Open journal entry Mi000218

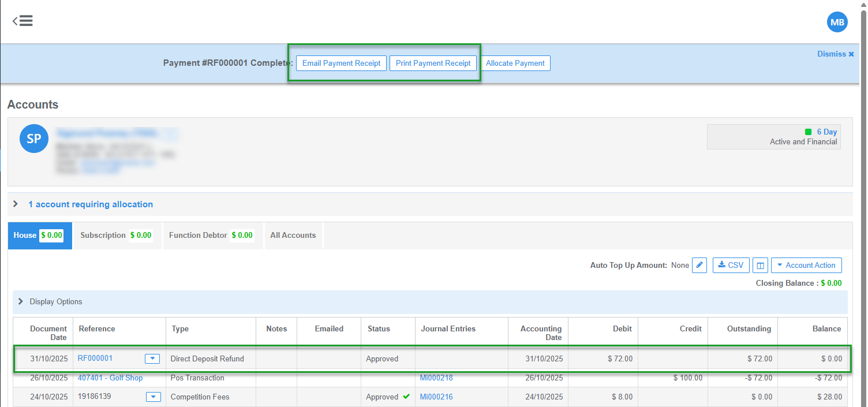tap(436, 378)
